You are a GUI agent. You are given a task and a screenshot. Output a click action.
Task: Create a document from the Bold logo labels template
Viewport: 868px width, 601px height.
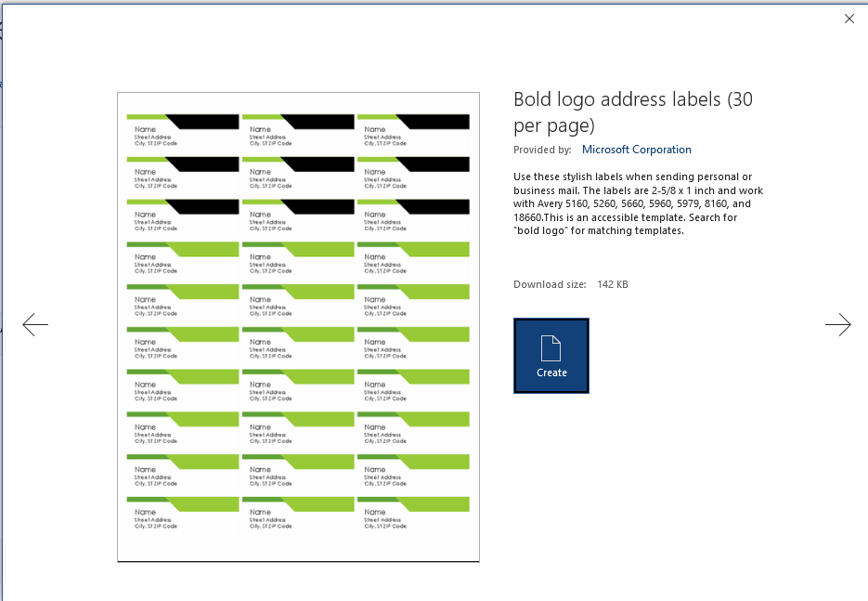click(x=551, y=356)
